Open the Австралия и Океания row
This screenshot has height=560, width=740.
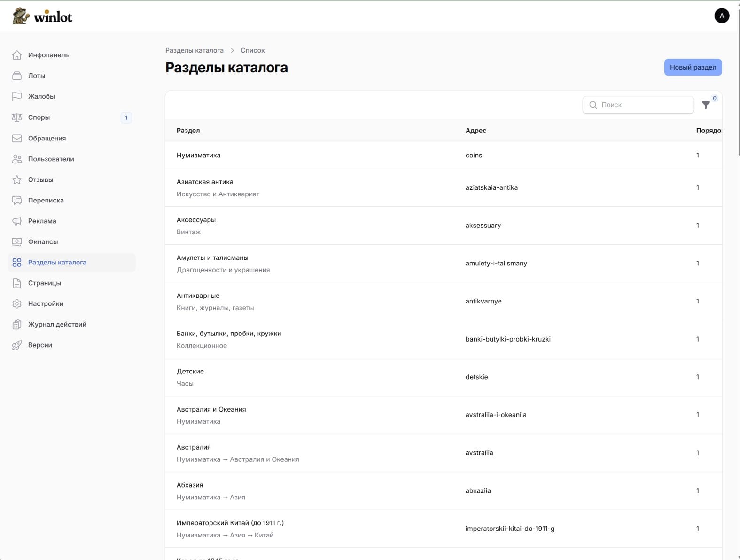tap(444, 415)
